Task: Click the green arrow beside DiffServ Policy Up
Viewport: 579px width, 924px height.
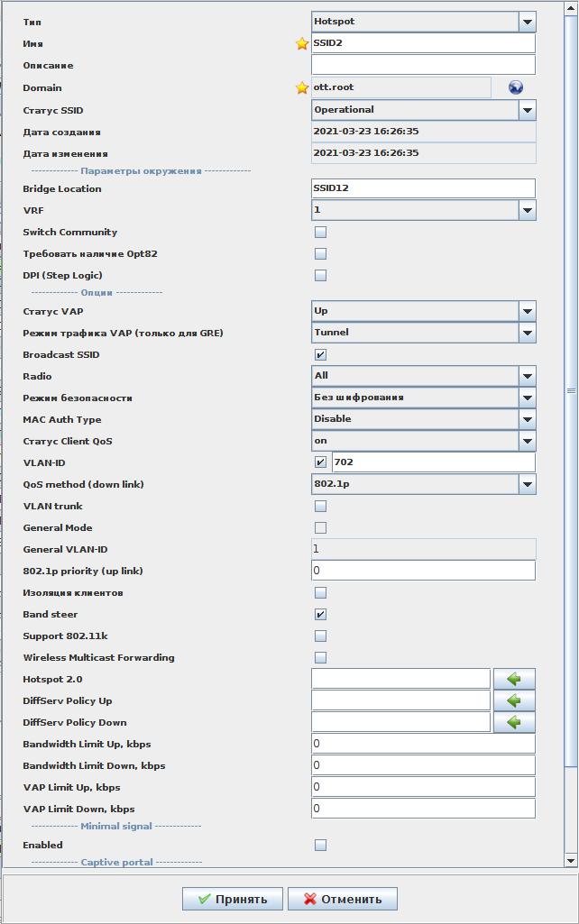Action: point(514,700)
